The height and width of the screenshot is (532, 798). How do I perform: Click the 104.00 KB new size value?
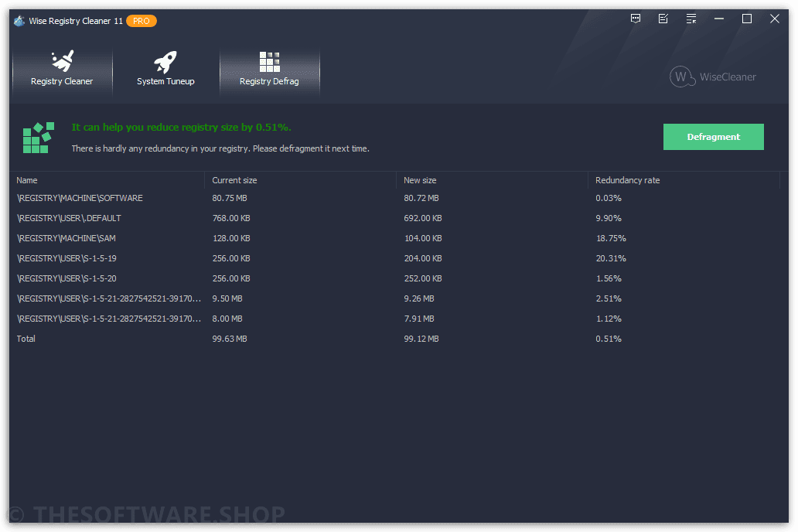point(423,238)
